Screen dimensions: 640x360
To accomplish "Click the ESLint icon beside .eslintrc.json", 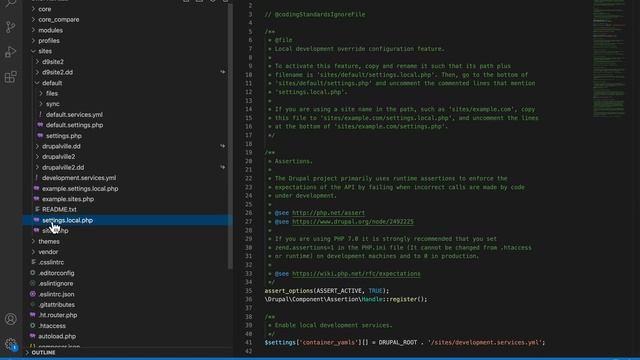I will click(33, 294).
